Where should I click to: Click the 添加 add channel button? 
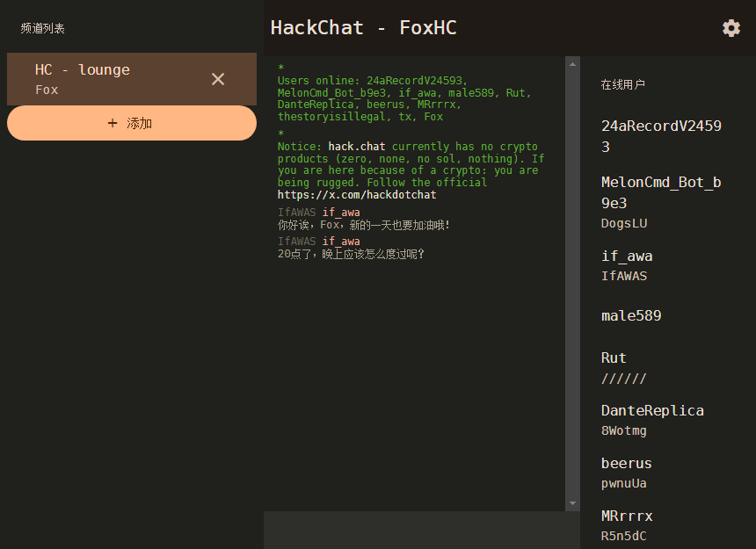pos(132,123)
